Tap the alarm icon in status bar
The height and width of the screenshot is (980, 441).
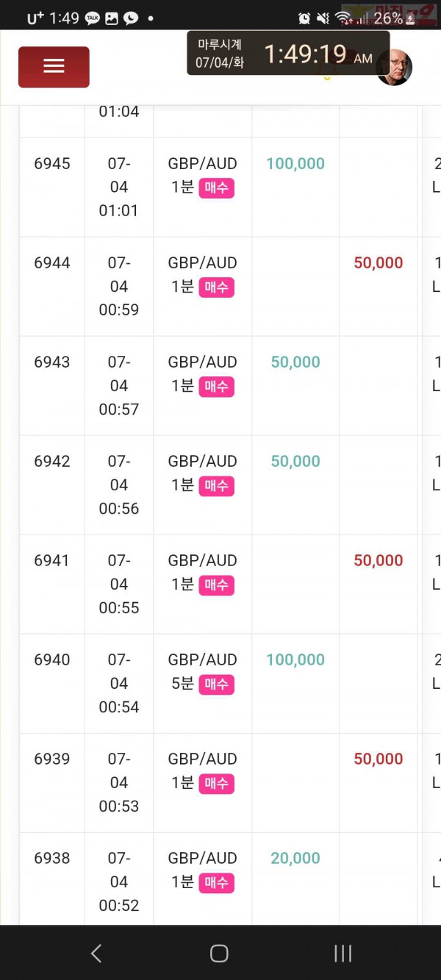tap(304, 18)
